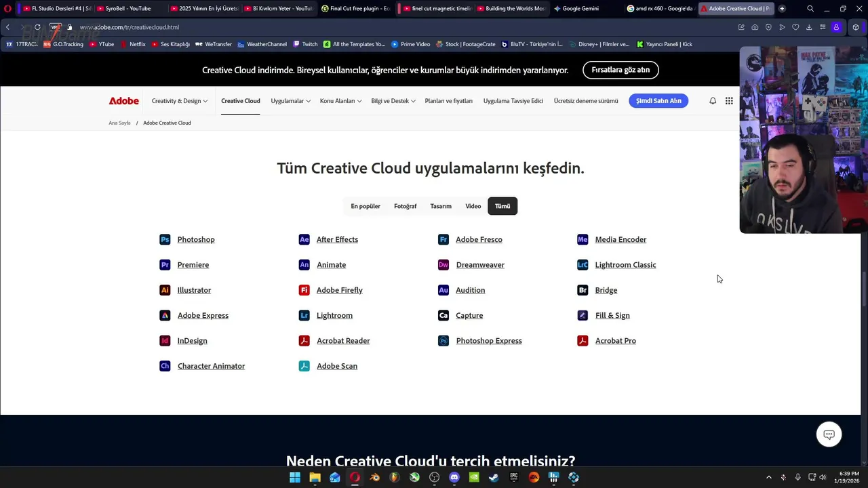Viewport: 868px width, 488px height.
Task: Click the Adobe Fresco Fr icon
Action: click(443, 239)
